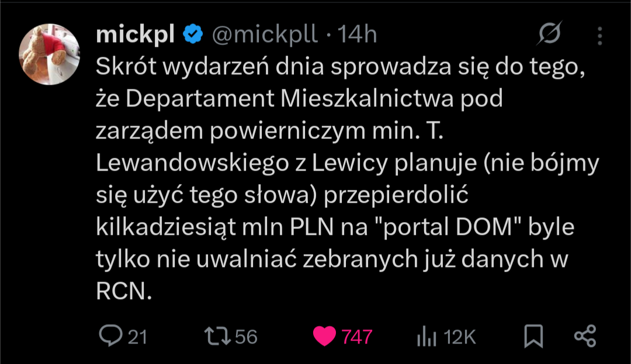Viewport: 631px width, 364px height.
Task: Open the tweet's 14h timestamp
Action: click(x=358, y=35)
